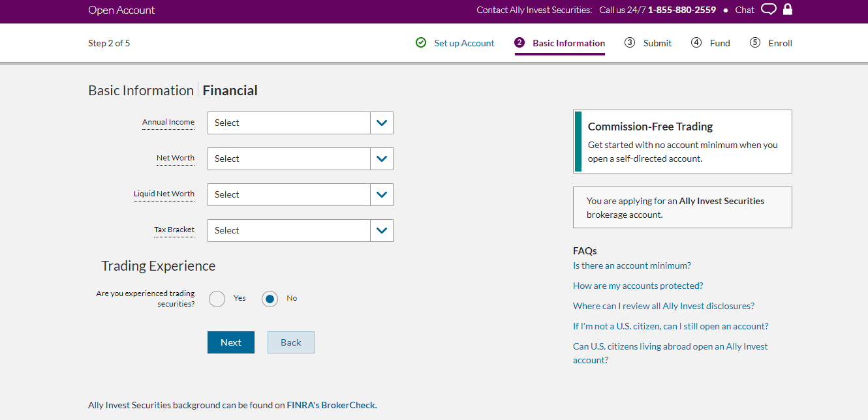This screenshot has width=868, height=420.
Task: Click the Tax Bracket chevron arrow
Action: (382, 230)
